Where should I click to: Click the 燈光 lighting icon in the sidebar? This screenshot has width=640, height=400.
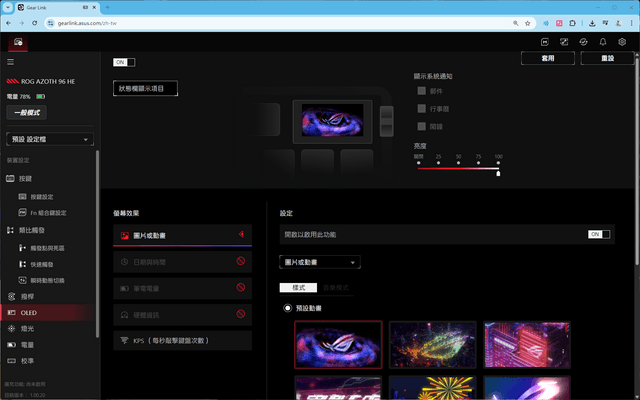click(11, 329)
